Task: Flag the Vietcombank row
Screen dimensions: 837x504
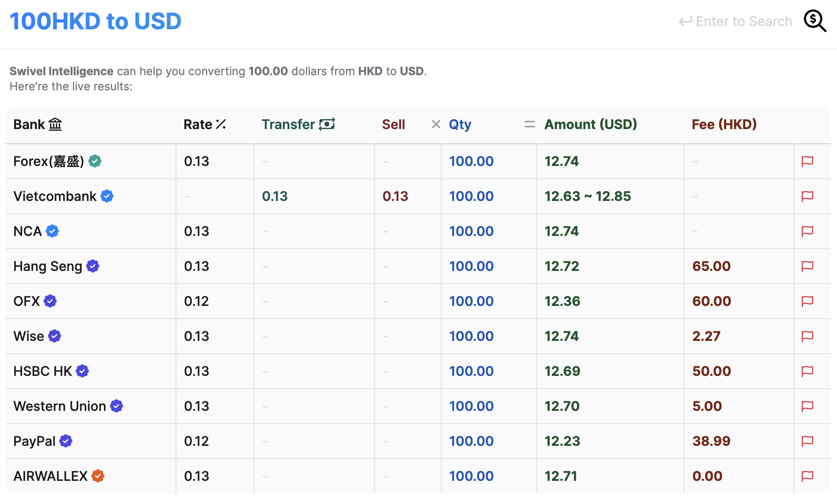Action: click(807, 196)
